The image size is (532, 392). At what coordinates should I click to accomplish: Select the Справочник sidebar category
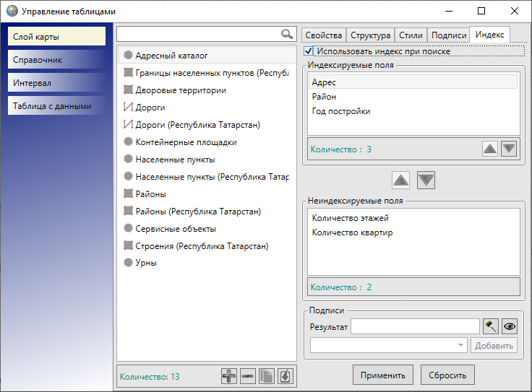click(56, 59)
